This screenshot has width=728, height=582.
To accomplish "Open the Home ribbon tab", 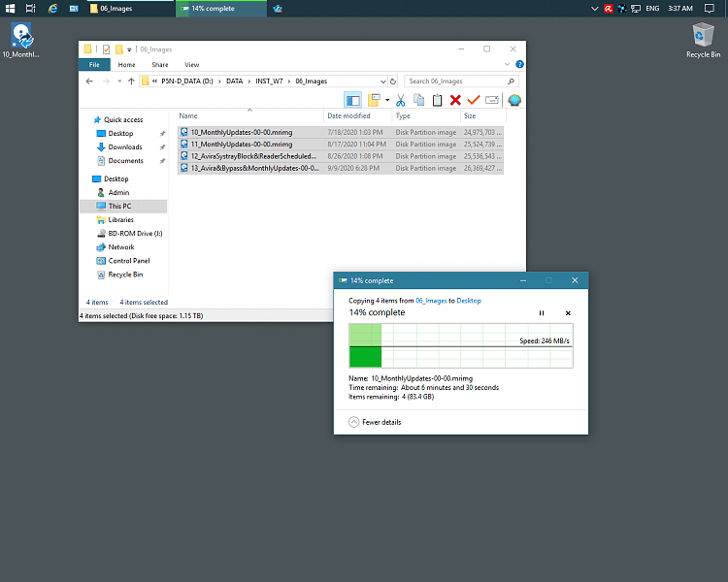I will 126,65.
